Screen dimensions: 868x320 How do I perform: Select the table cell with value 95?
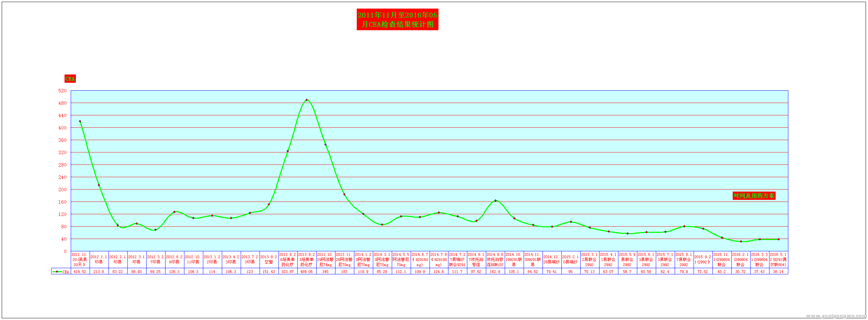pos(571,272)
